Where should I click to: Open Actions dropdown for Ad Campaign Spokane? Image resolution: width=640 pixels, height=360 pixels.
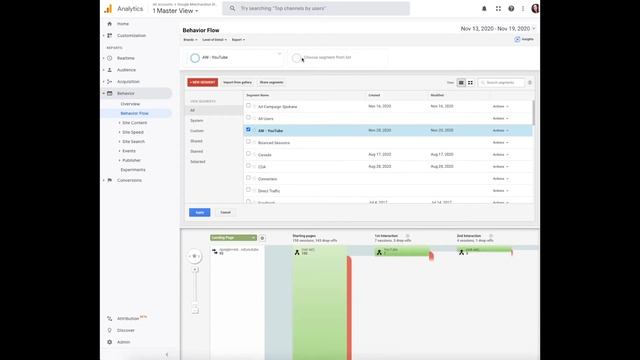(500, 107)
